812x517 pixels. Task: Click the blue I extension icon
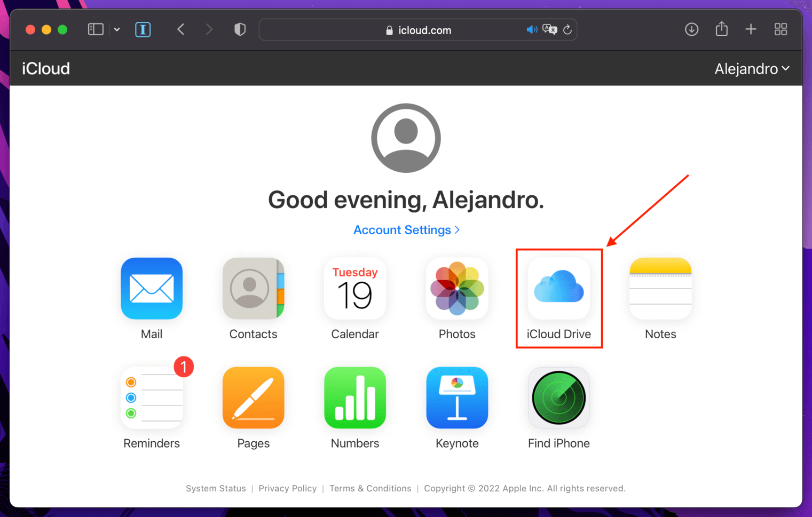click(x=143, y=29)
